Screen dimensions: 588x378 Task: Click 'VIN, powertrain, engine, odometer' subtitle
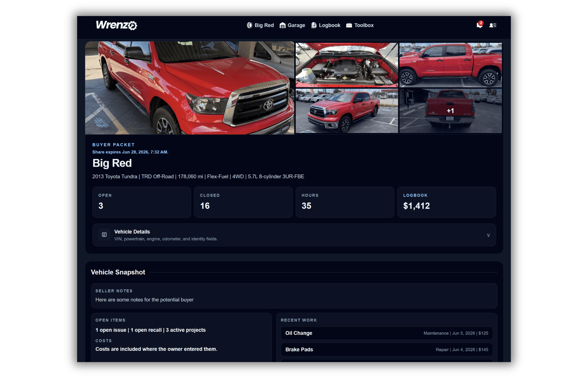(x=166, y=239)
